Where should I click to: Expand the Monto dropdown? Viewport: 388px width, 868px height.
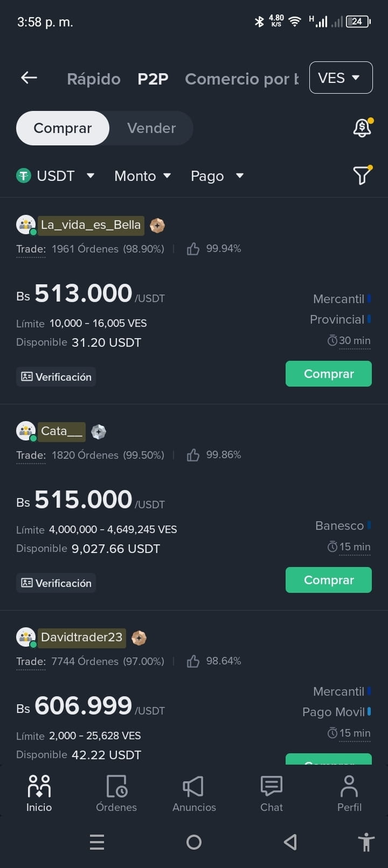point(143,176)
